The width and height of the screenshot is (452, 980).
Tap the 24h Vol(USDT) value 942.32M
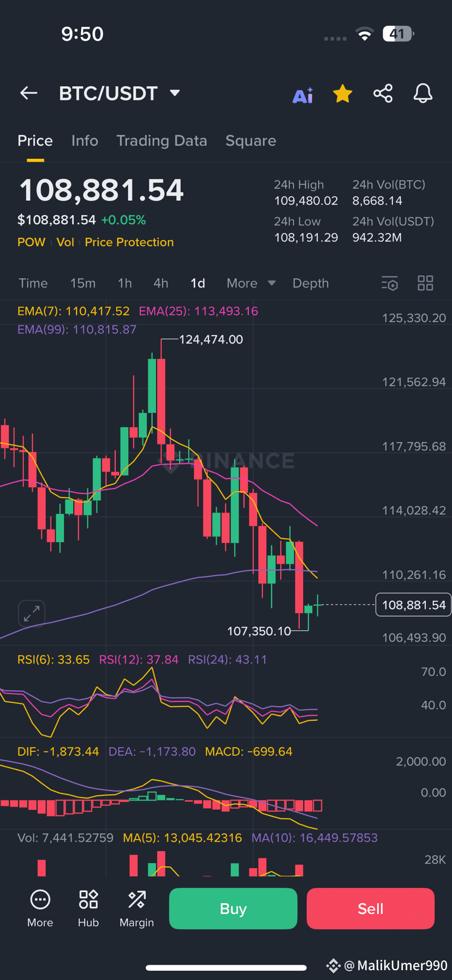pyautogui.click(x=377, y=237)
